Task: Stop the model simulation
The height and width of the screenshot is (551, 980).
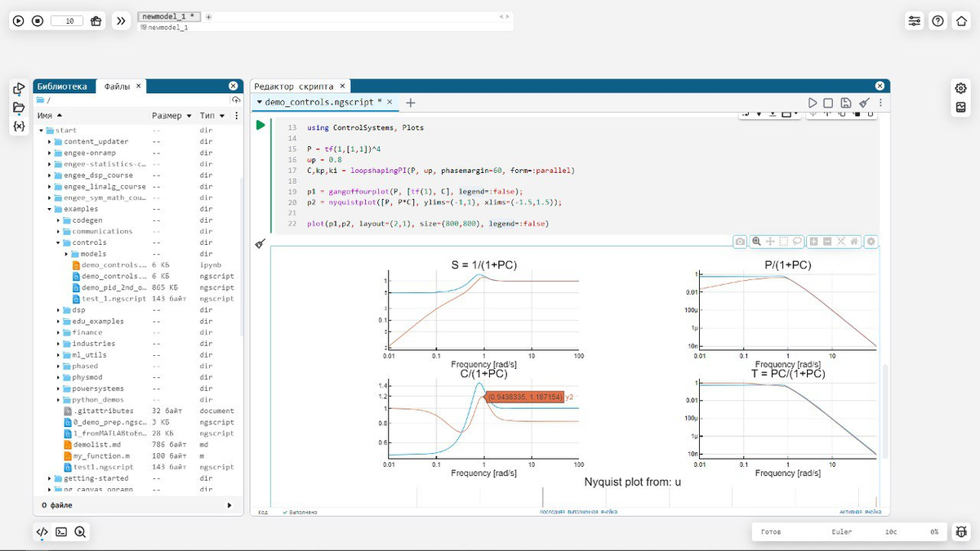Action: pyautogui.click(x=38, y=21)
